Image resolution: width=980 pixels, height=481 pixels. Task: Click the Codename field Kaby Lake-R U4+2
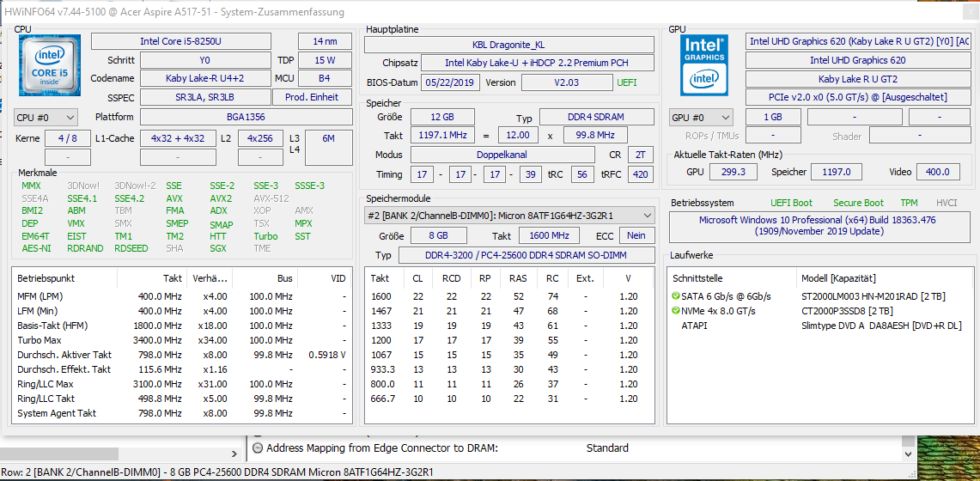[205, 79]
